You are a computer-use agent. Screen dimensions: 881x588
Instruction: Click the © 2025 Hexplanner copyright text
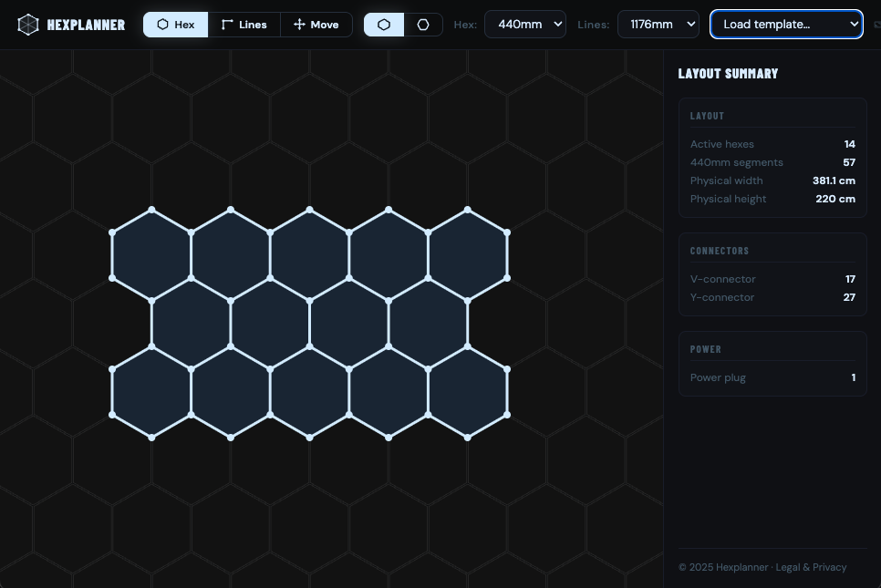click(723, 567)
